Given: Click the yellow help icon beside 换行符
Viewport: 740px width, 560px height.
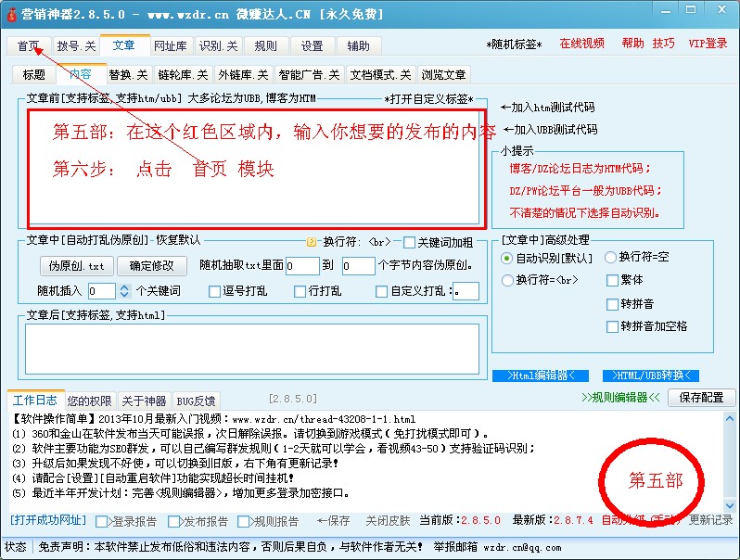Looking at the screenshot, I should [312, 242].
